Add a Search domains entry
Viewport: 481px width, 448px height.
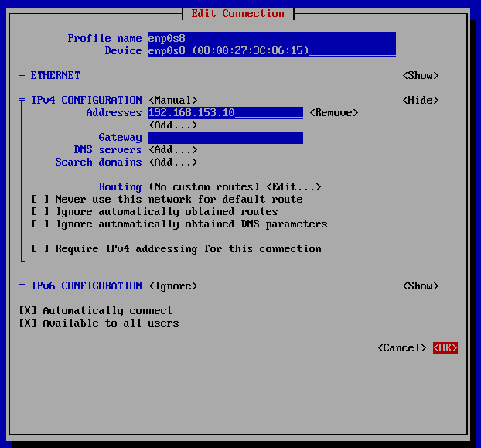tap(173, 162)
